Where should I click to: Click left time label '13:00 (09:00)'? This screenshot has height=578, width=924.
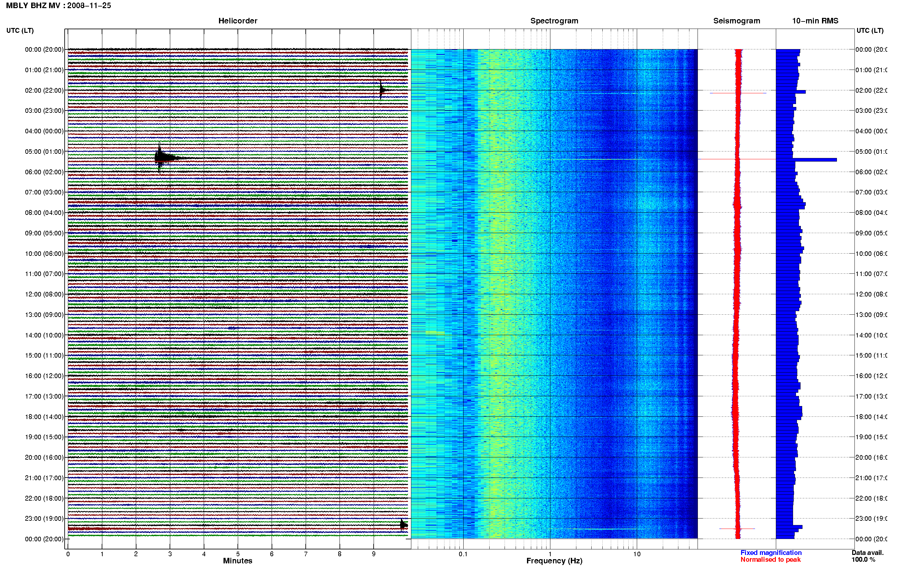click(x=44, y=315)
